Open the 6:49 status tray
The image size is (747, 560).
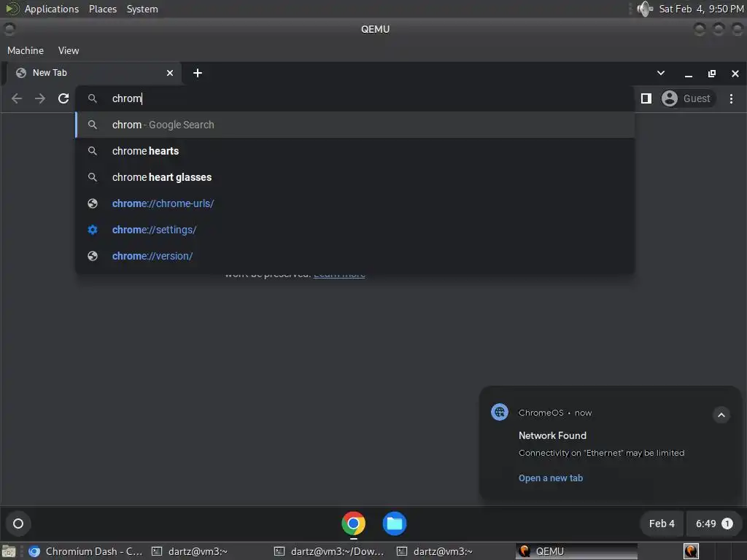click(713, 524)
